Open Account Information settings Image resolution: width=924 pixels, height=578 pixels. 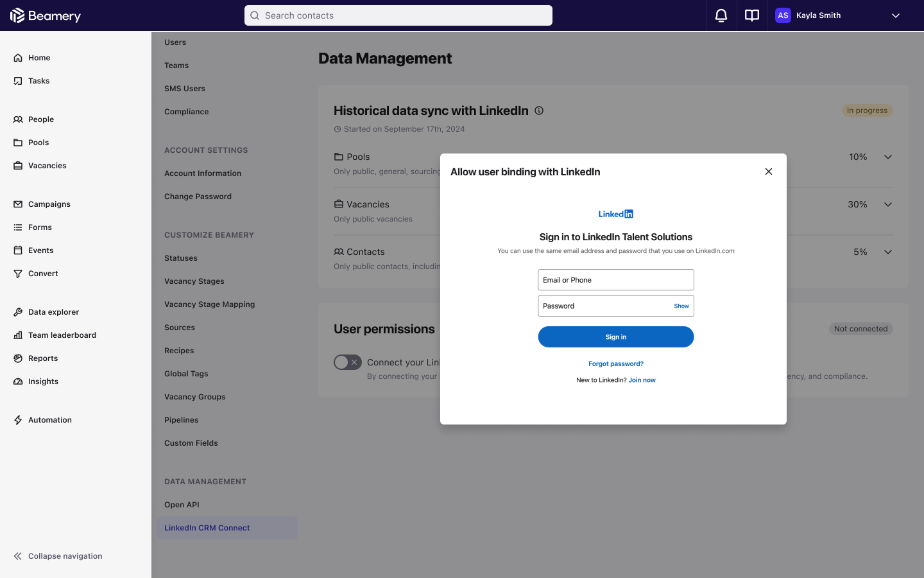pyautogui.click(x=203, y=173)
